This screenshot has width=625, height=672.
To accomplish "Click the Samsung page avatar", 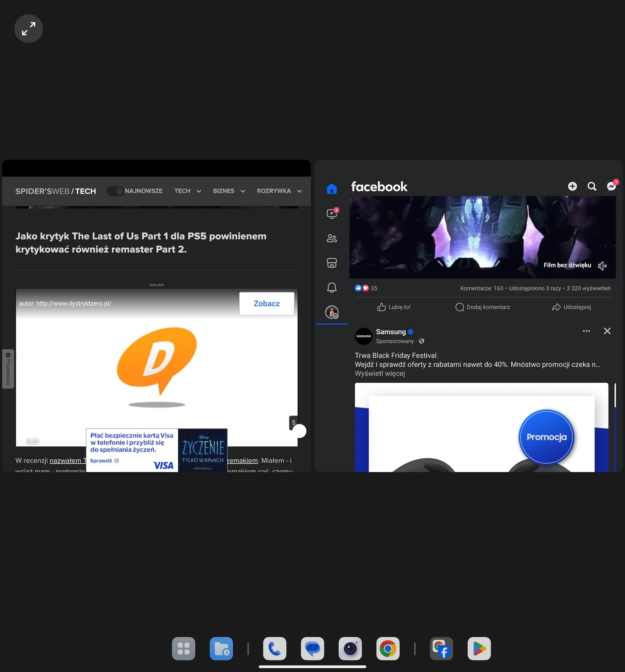I will coord(363,336).
